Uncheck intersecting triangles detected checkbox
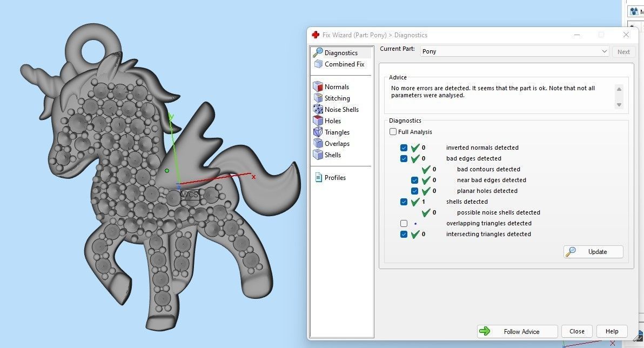644x348 pixels. pos(404,234)
